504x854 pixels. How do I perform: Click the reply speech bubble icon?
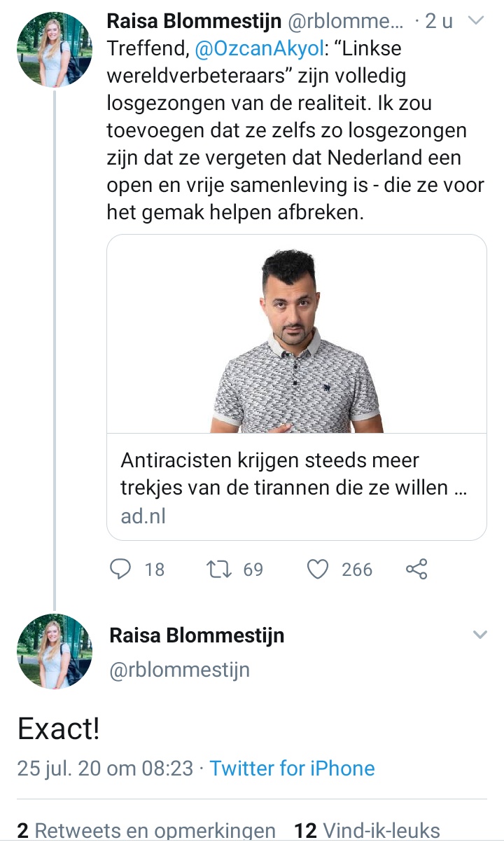click(x=121, y=570)
